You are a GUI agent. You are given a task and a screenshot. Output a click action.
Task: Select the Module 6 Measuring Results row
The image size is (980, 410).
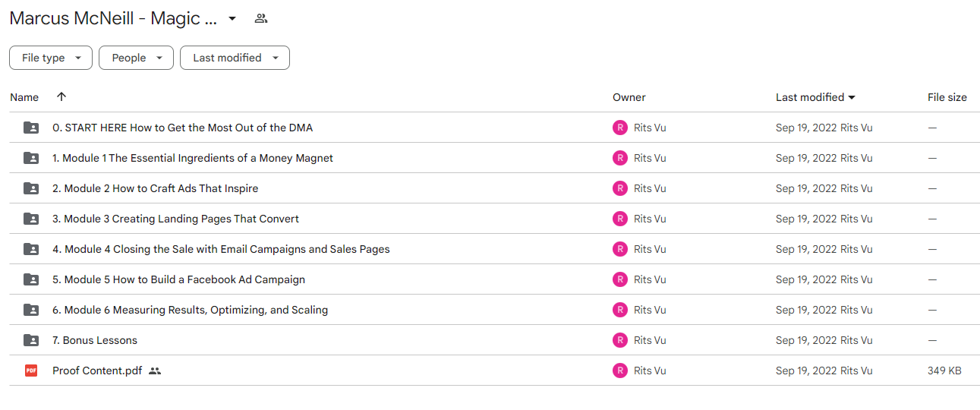(494, 310)
